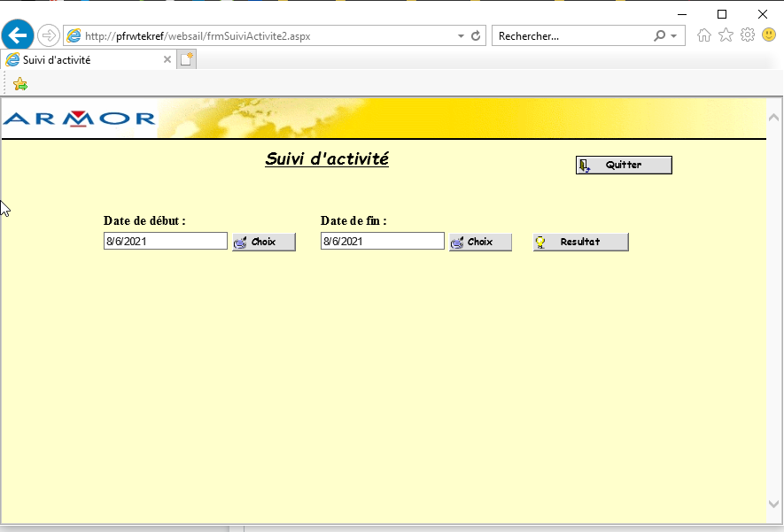
Task: Click the smiley feedback icon
Action: [x=769, y=35]
